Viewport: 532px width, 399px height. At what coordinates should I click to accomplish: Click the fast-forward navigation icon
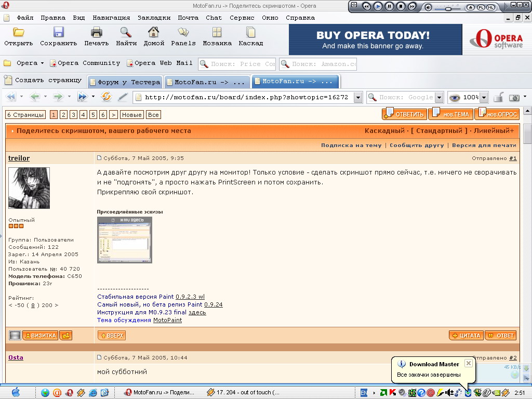[83, 97]
